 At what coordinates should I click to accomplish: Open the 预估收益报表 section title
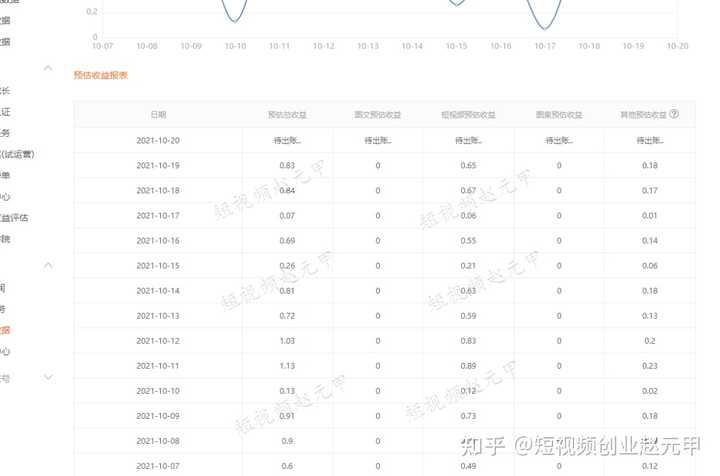click(101, 75)
